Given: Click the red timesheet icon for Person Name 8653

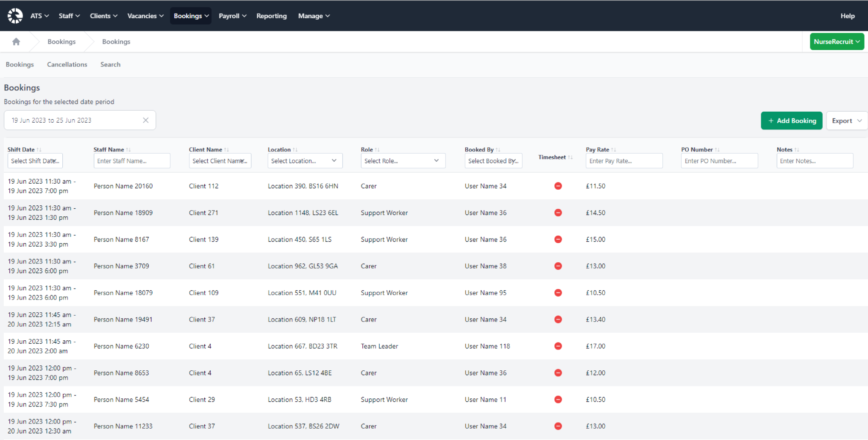Looking at the screenshot, I should 558,373.
